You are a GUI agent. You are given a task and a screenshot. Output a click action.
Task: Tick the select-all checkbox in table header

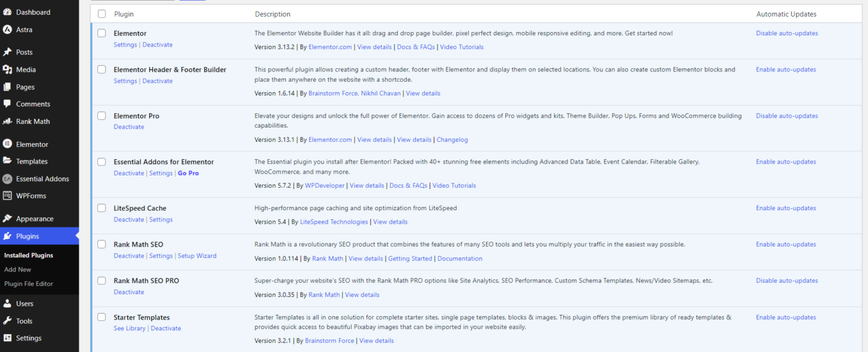[102, 14]
